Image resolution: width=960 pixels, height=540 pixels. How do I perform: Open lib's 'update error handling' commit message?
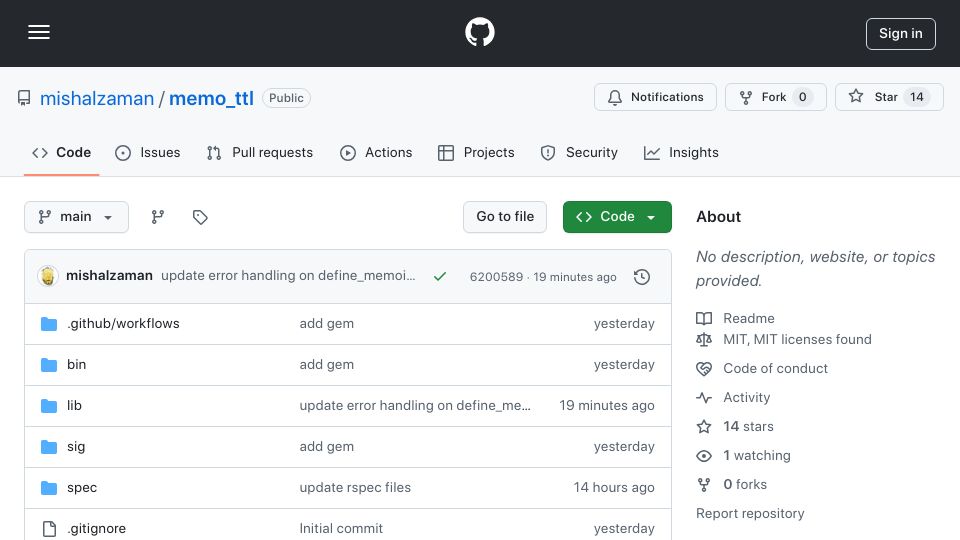[415, 405]
